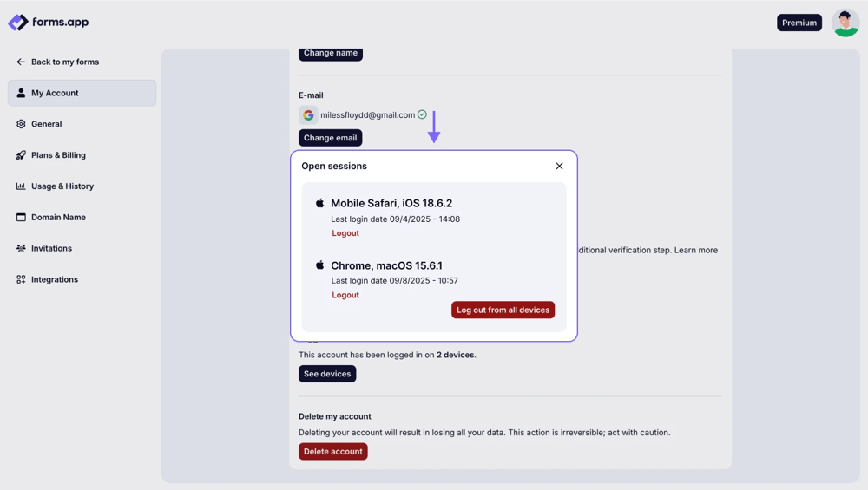Click the Domain Name window icon
This screenshot has height=490, width=868.
click(x=21, y=218)
